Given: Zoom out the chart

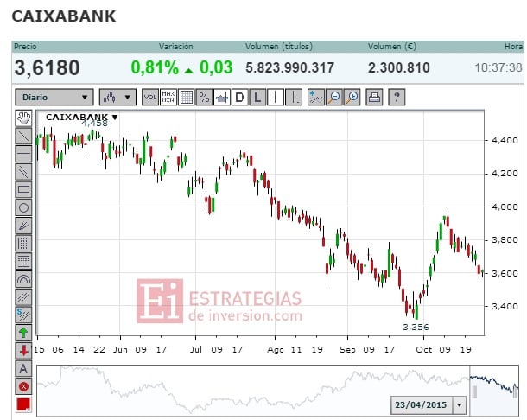Looking at the screenshot, I should (x=334, y=97).
